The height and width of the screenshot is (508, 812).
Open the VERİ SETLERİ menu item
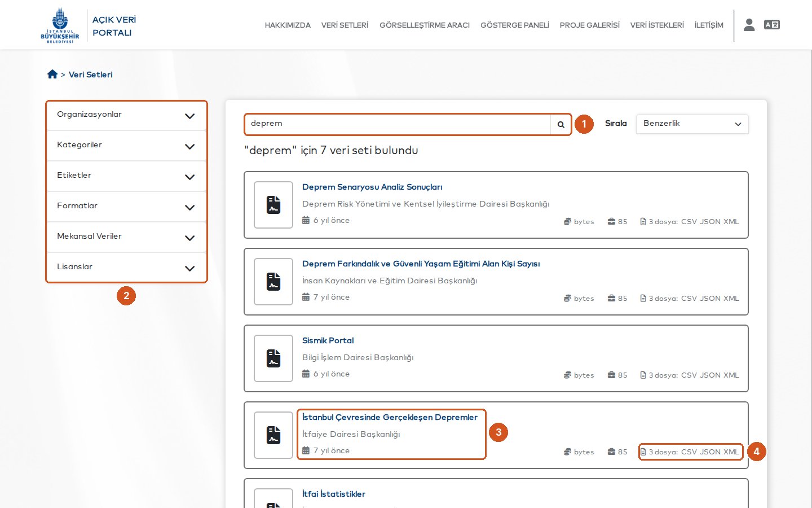pos(345,25)
